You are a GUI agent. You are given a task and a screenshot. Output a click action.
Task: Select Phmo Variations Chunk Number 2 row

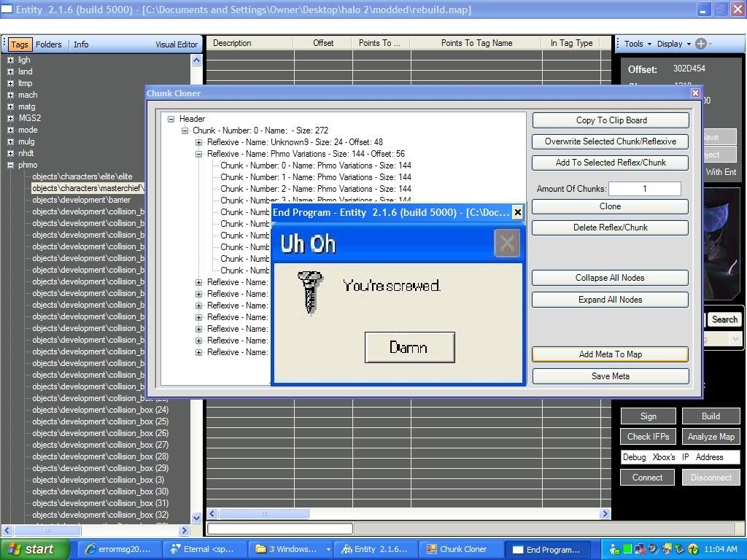click(x=315, y=189)
